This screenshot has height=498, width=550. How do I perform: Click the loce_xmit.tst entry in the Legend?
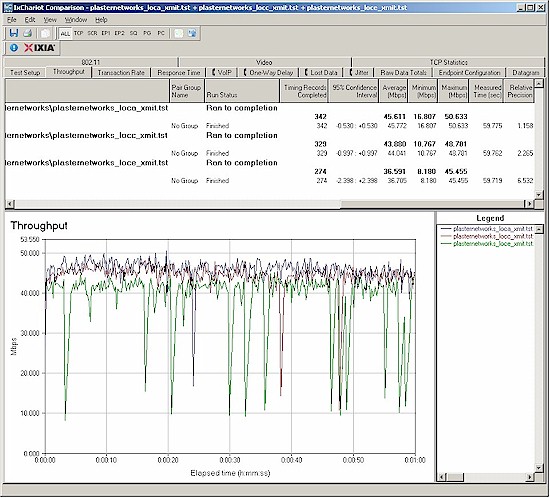coord(487,243)
